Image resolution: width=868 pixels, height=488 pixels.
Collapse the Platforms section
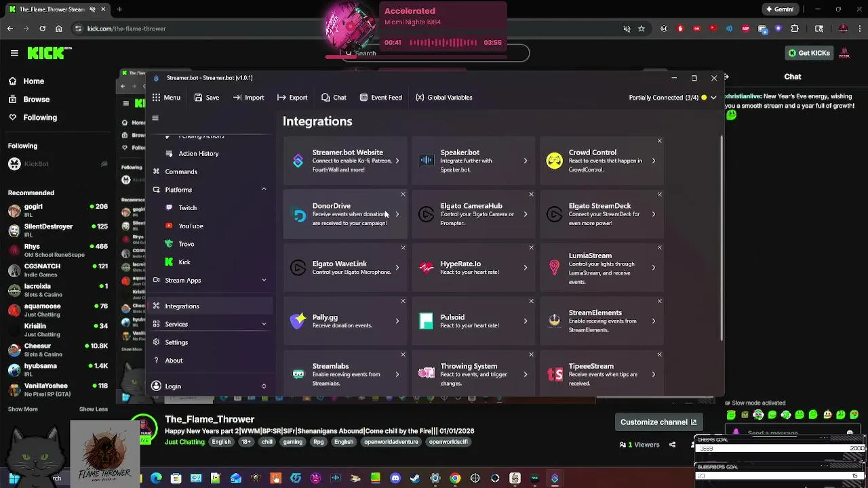[x=264, y=190]
